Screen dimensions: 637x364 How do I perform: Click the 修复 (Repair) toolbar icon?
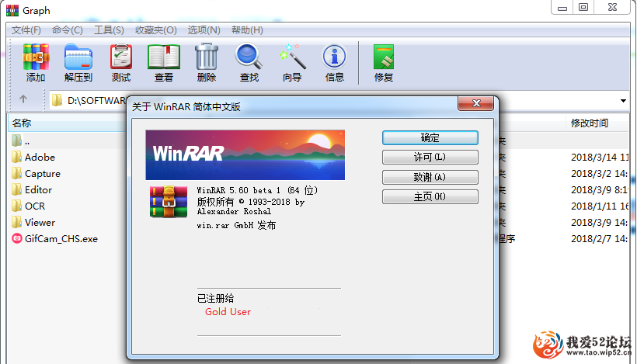pos(384,57)
